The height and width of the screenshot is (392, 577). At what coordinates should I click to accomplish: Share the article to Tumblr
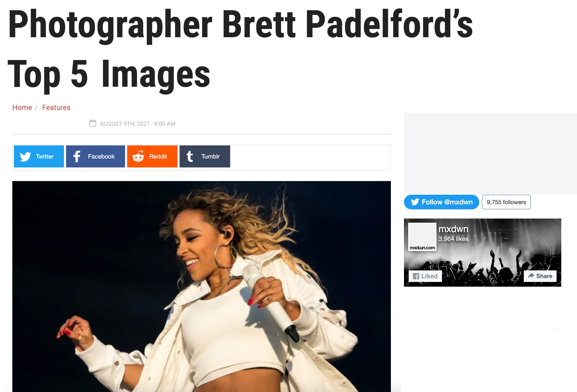(x=205, y=156)
